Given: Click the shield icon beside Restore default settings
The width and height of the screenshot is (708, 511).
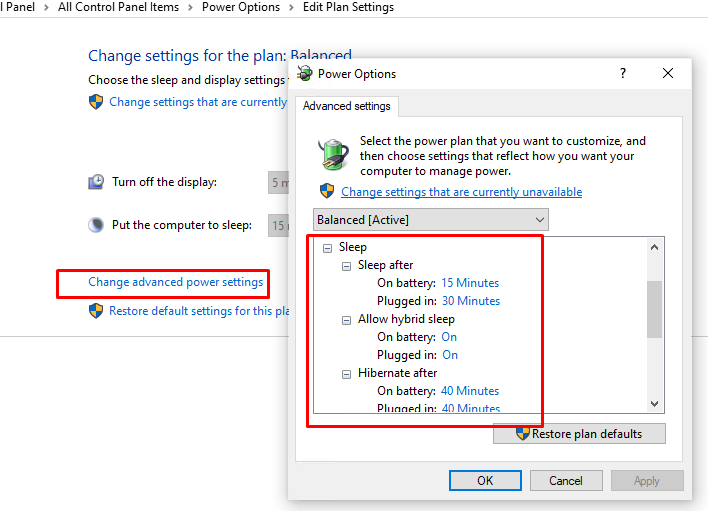Looking at the screenshot, I should [96, 311].
